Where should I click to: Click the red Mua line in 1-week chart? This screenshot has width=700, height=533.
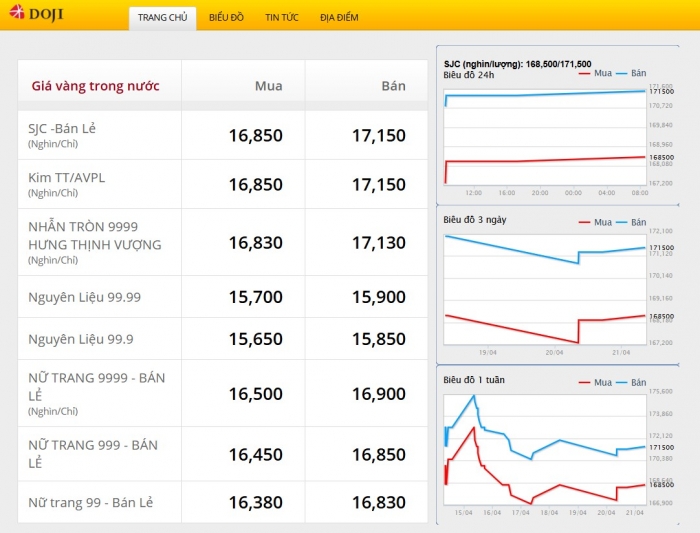tap(560, 486)
